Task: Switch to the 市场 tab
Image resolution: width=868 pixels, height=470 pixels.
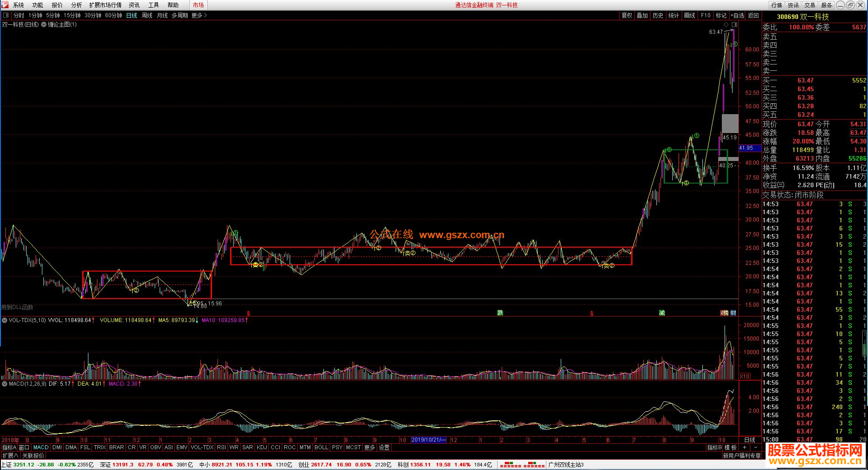Action: [198, 5]
